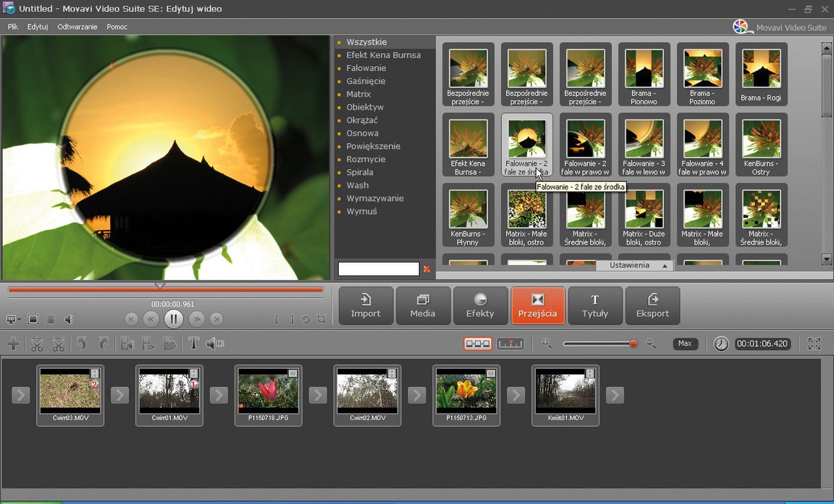Select the Kwiiit01.MOV clip on the storyboard
The image size is (834, 504).
pyautogui.click(x=566, y=395)
